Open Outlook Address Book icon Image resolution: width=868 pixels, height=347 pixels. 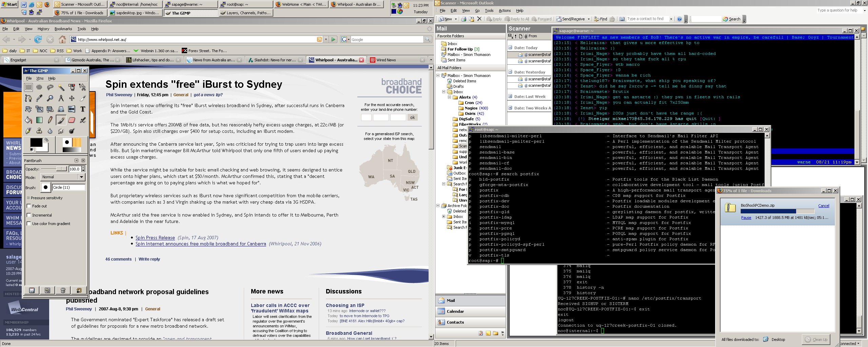622,19
